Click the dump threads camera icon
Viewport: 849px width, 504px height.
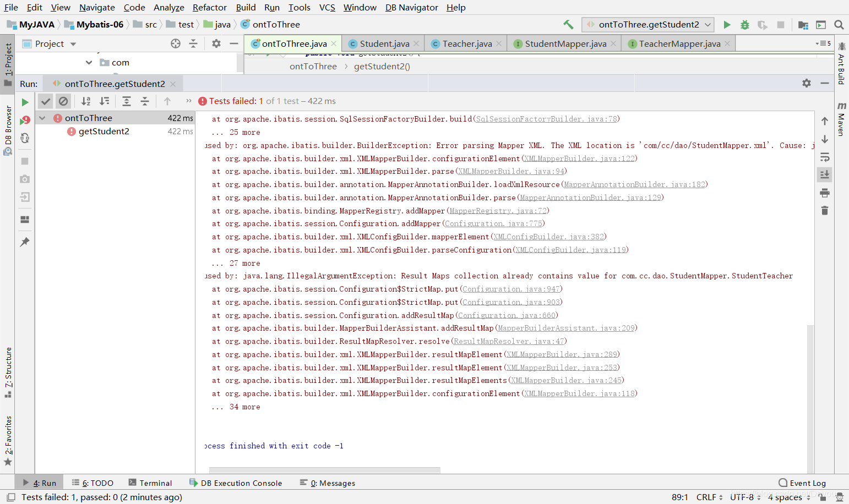pyautogui.click(x=25, y=179)
